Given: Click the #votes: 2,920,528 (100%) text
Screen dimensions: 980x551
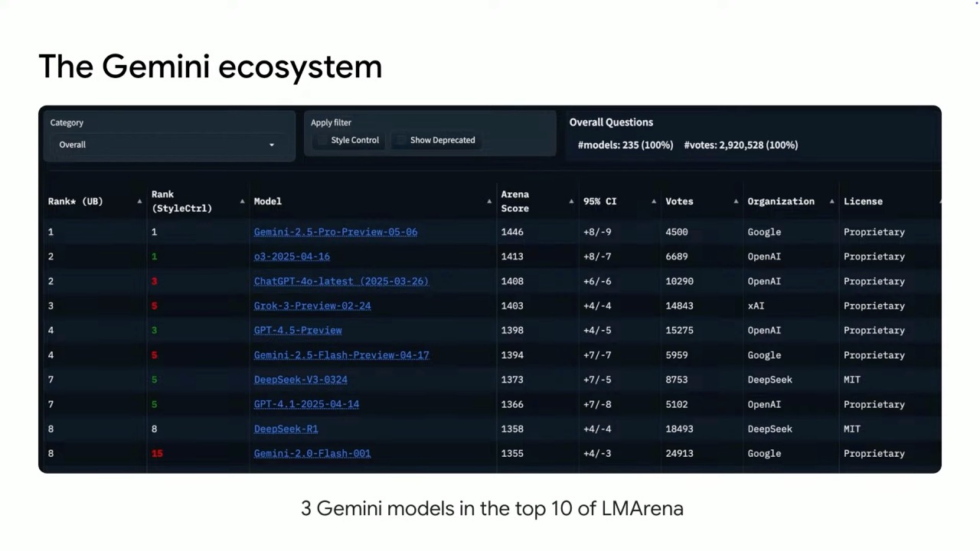Looking at the screenshot, I should (x=741, y=145).
